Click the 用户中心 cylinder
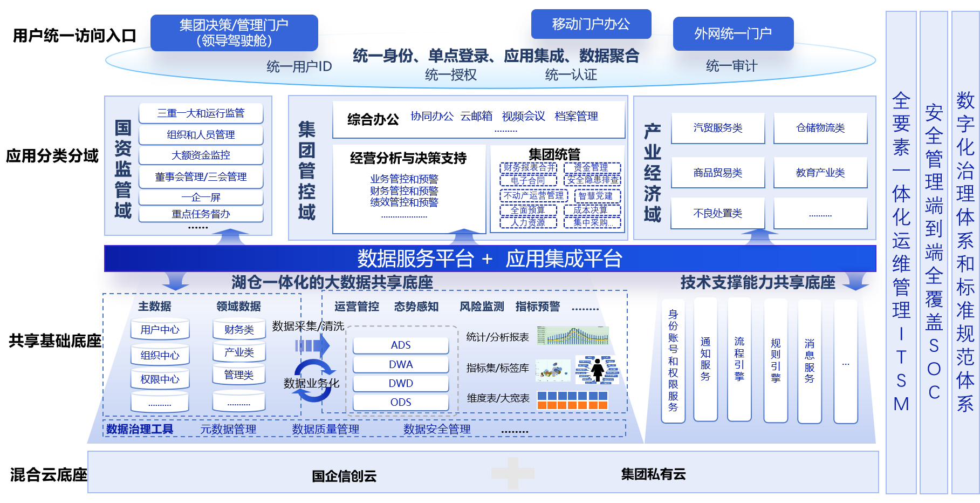The width and height of the screenshot is (980, 503). (x=160, y=329)
